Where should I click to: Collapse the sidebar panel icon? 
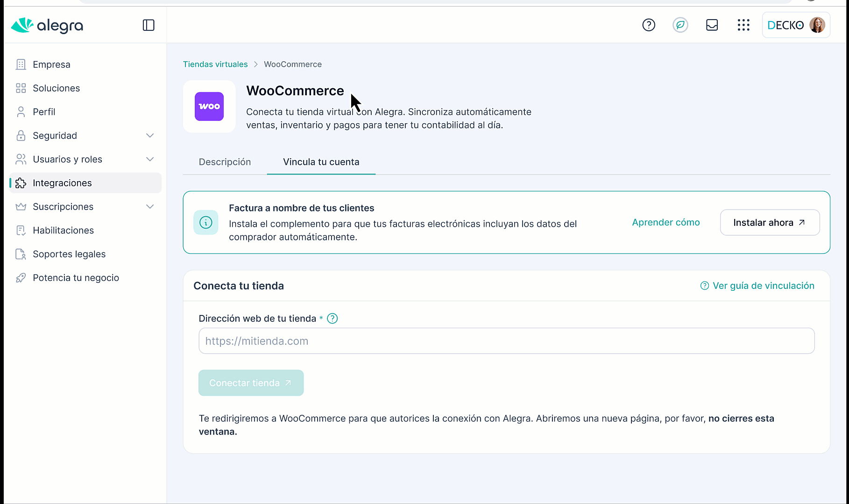(x=149, y=25)
